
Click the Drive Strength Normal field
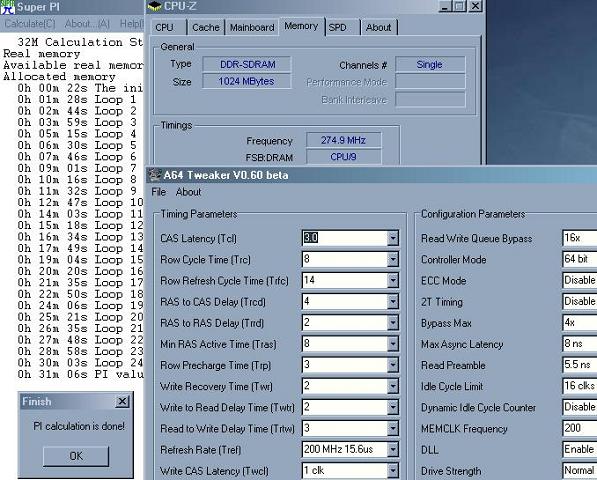[579, 471]
